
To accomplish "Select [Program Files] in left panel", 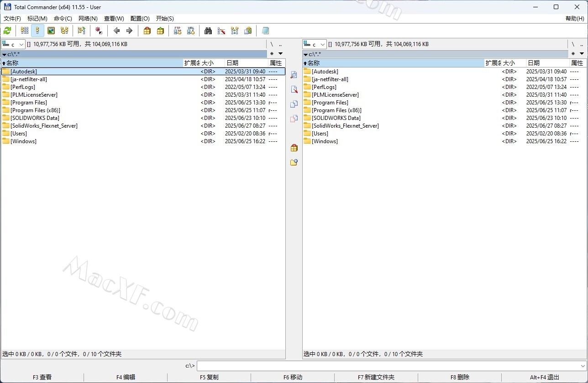I will (143, 103).
